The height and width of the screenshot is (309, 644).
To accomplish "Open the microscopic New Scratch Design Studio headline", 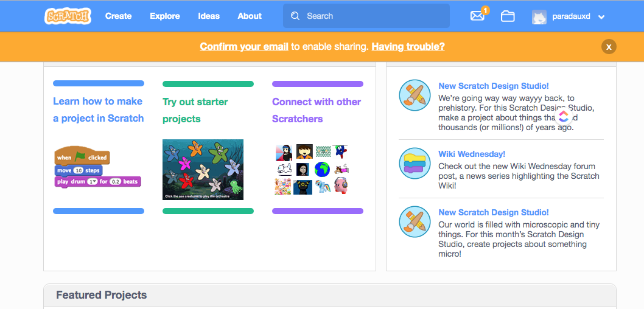I will tap(493, 212).
